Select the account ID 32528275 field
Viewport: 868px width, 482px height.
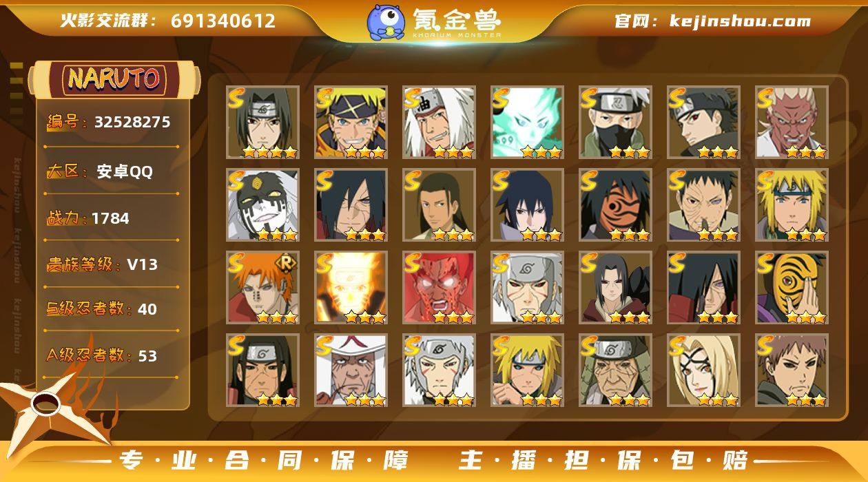[109, 123]
